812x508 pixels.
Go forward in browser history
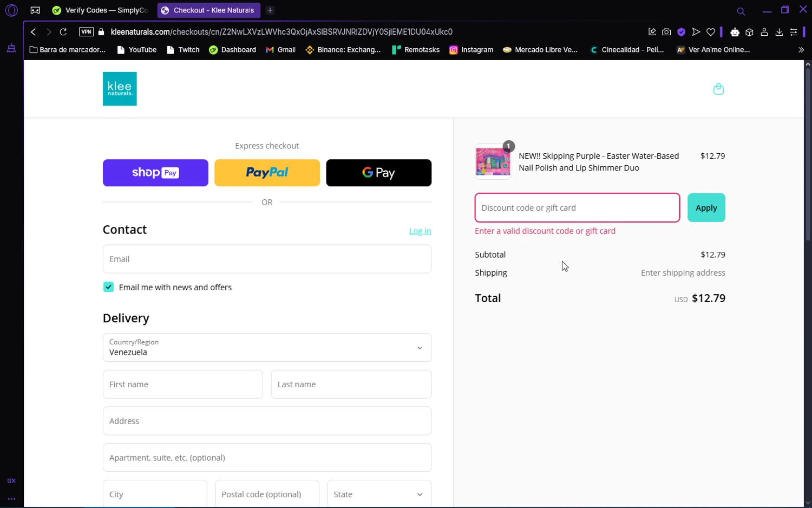click(49, 32)
